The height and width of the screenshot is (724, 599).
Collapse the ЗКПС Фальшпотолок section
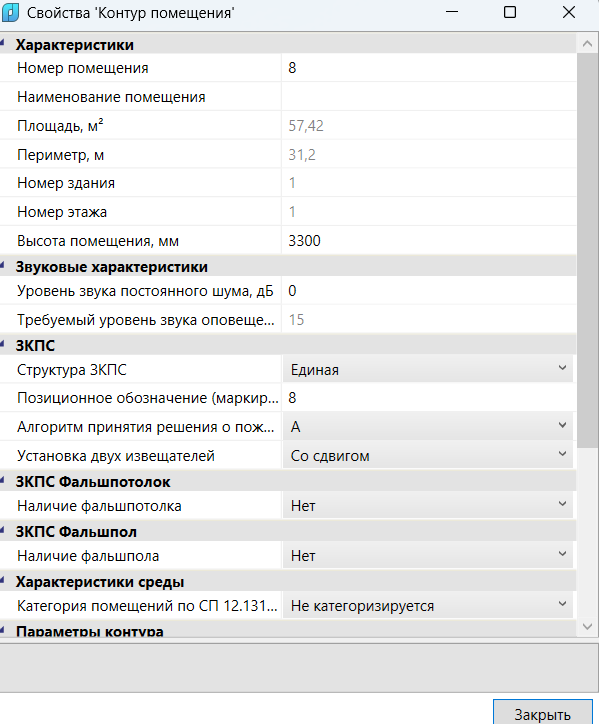(x=2, y=481)
